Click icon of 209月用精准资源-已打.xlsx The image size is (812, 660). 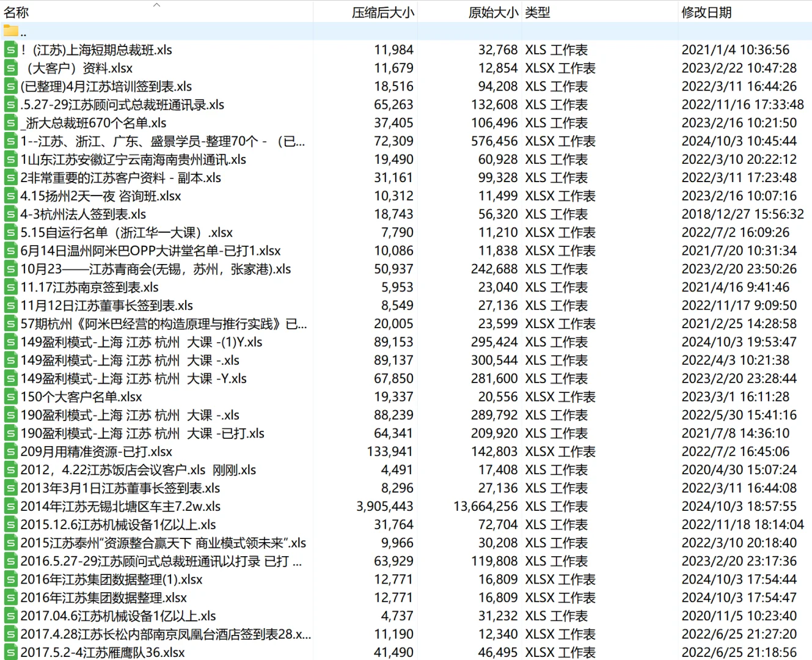[11, 452]
